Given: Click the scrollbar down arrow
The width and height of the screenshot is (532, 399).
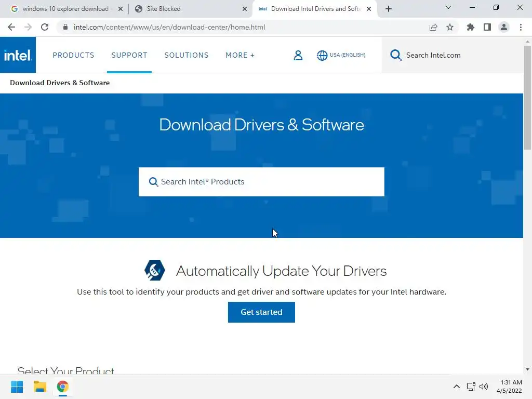Looking at the screenshot, I should [527, 369].
